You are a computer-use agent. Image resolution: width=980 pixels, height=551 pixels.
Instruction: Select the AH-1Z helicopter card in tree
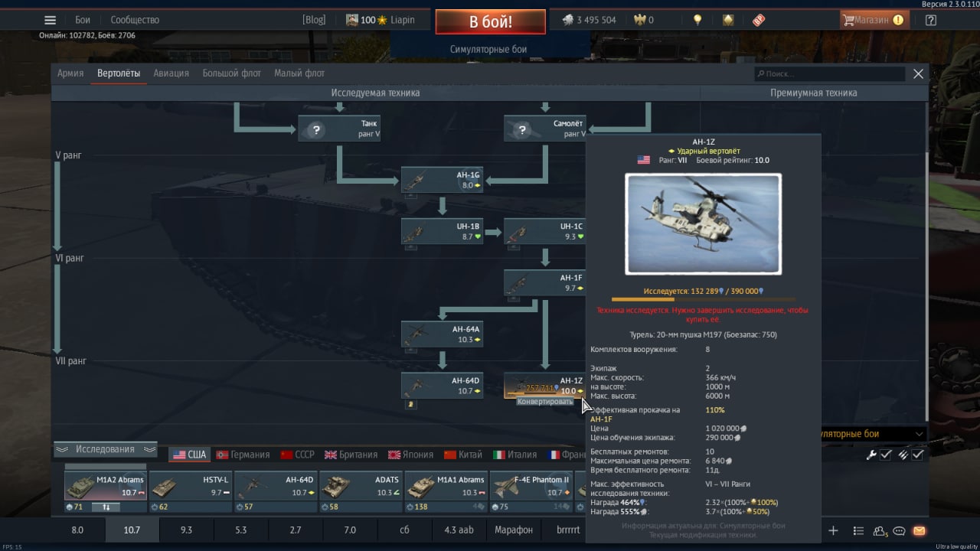point(544,385)
